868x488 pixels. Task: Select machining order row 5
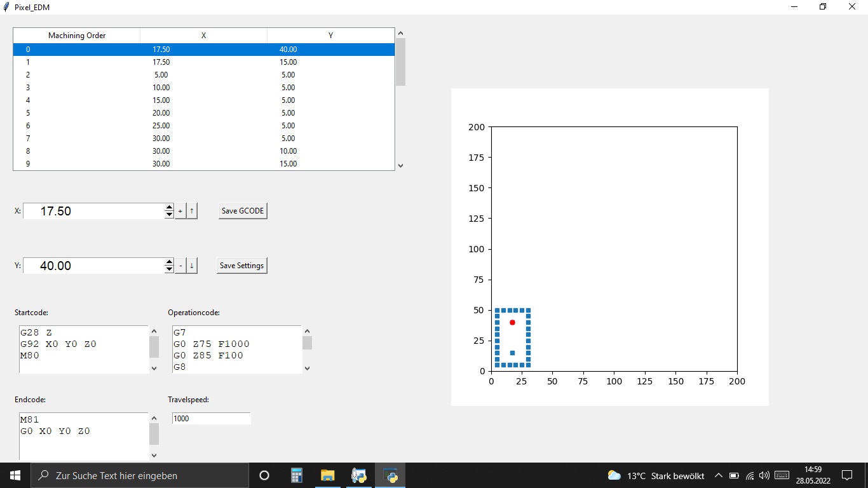click(x=204, y=113)
